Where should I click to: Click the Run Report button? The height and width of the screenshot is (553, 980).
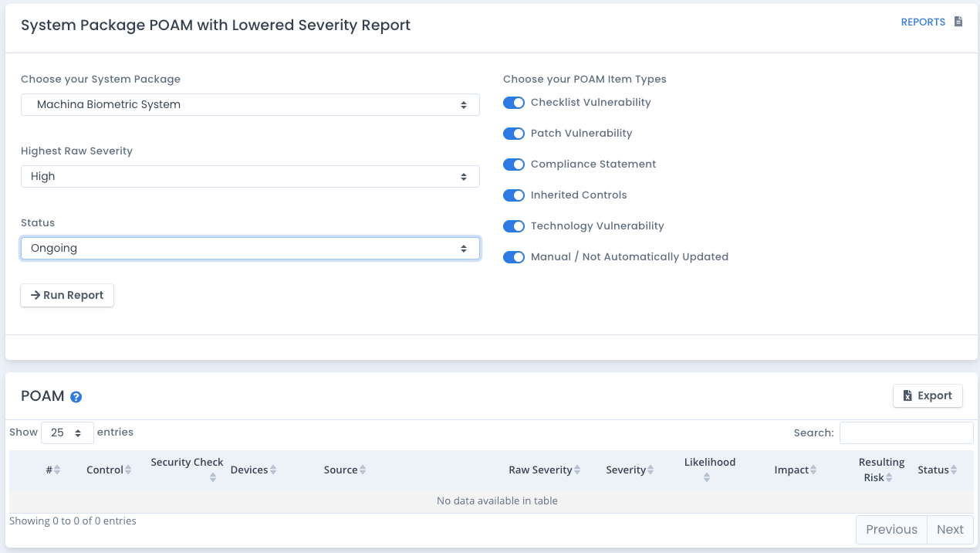click(67, 295)
